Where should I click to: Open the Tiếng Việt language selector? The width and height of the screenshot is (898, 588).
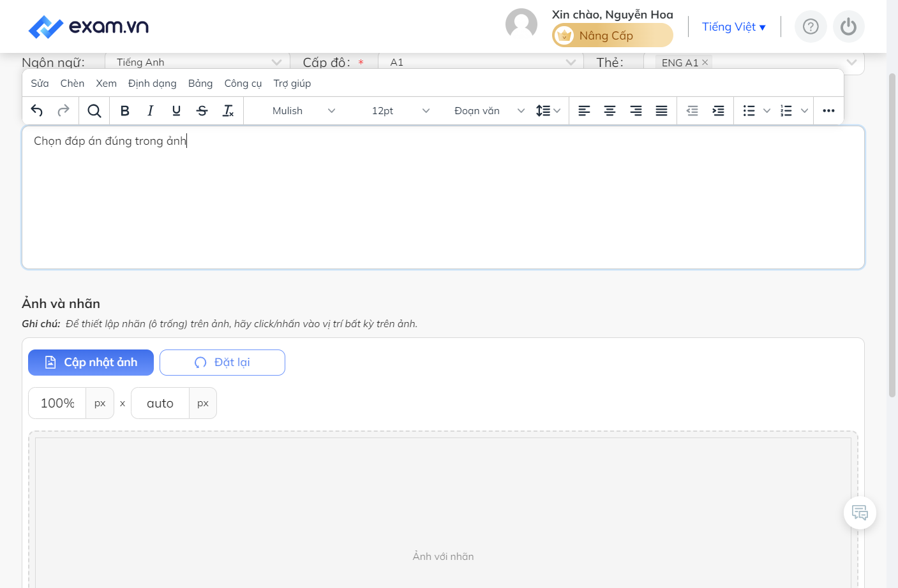point(734,27)
